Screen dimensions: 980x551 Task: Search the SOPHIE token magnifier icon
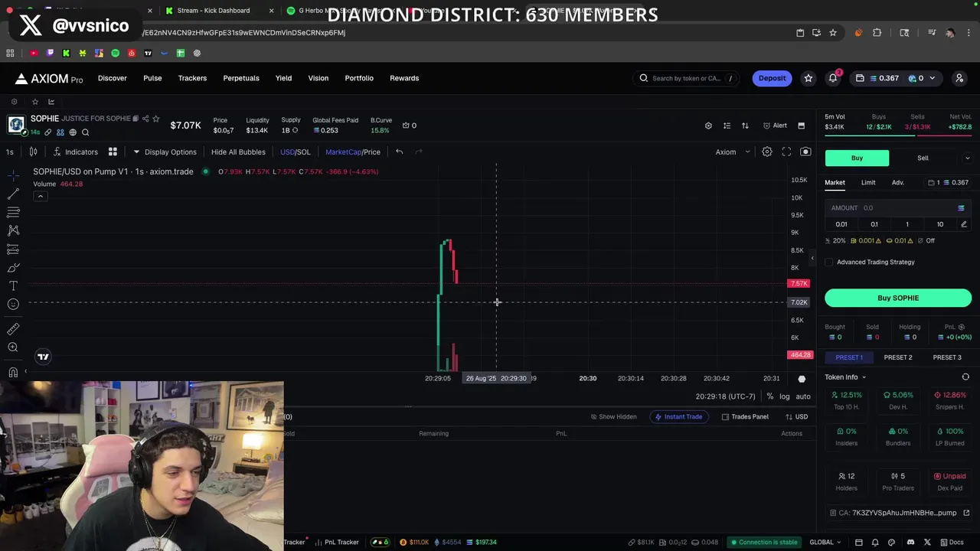(85, 132)
